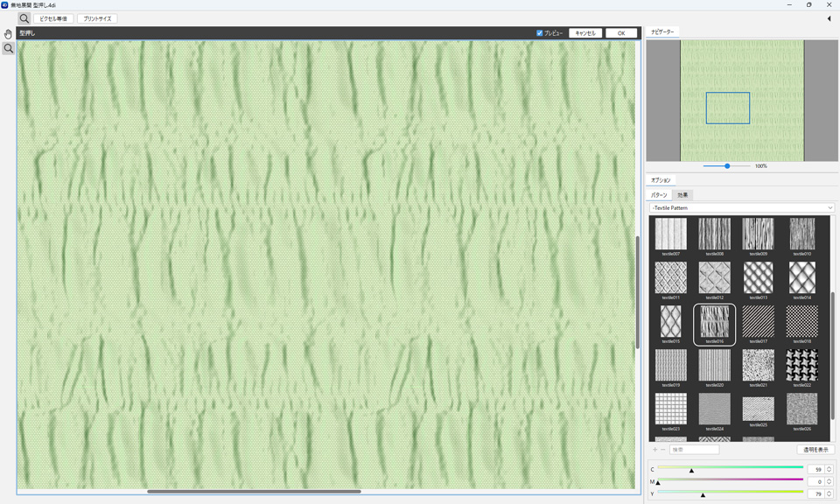Viewport: 840px width, 504px height.
Task: Open the Textile Pattern category dropdown
Action: (741, 208)
